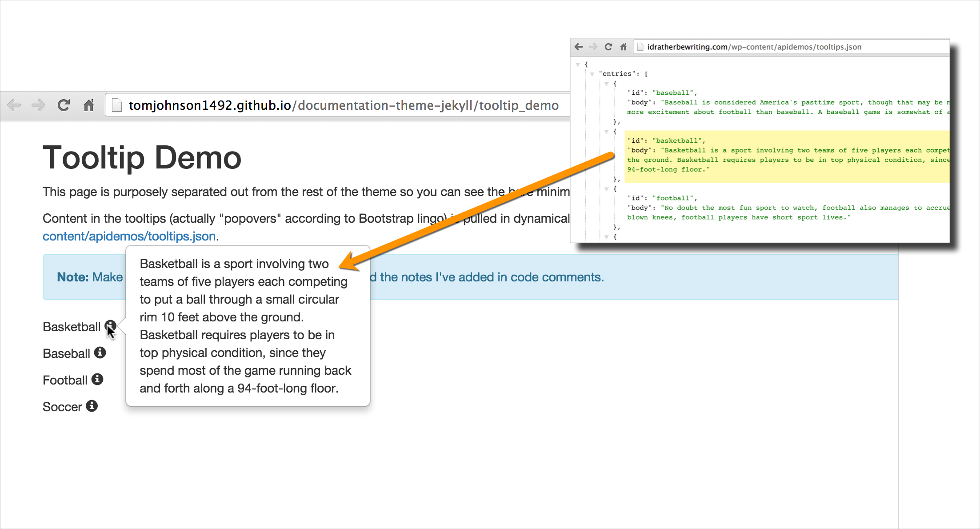Click the info icon beside Baseball
This screenshot has width=980, height=529.
[x=100, y=353]
